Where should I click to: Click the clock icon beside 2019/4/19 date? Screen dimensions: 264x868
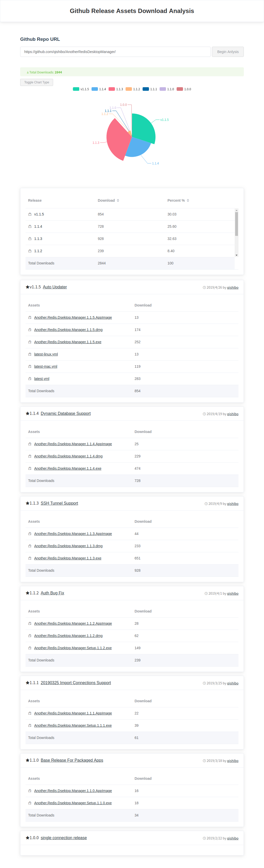point(204,414)
